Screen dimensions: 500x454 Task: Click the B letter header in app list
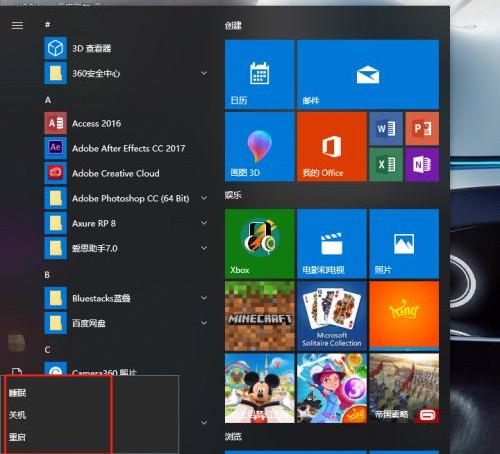coord(47,275)
